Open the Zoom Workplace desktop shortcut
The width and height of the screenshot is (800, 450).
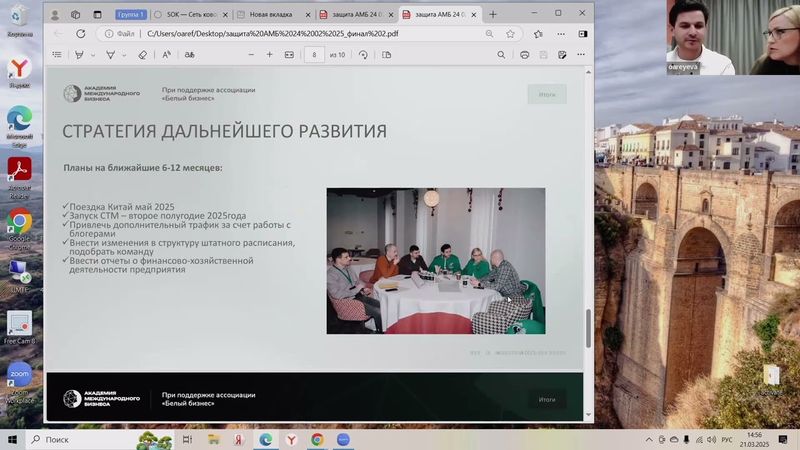19,382
